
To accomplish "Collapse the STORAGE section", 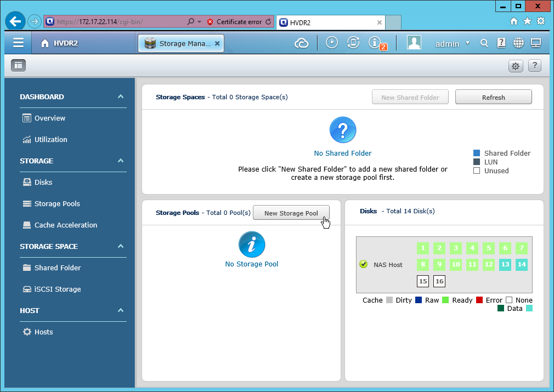I will (x=121, y=161).
